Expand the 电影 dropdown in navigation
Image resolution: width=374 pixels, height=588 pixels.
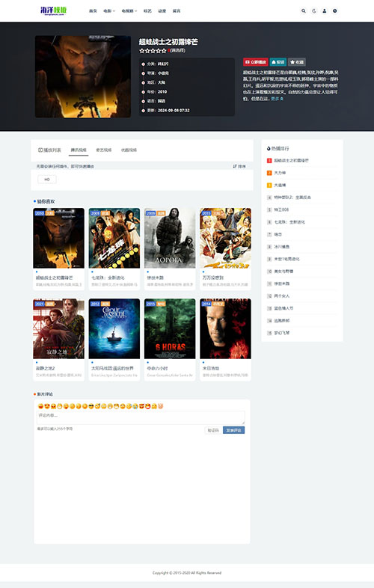pyautogui.click(x=109, y=11)
